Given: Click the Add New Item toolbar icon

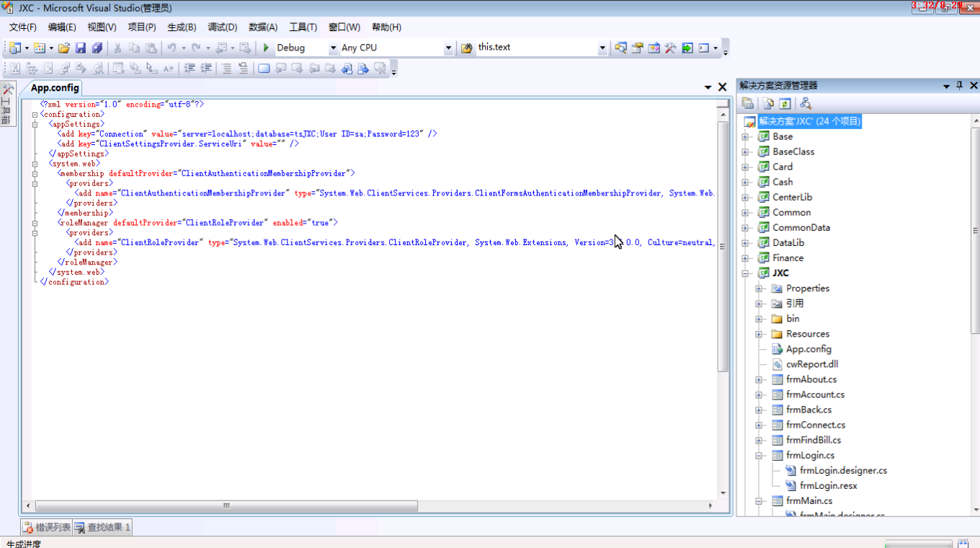Looking at the screenshot, I should pos(40,48).
